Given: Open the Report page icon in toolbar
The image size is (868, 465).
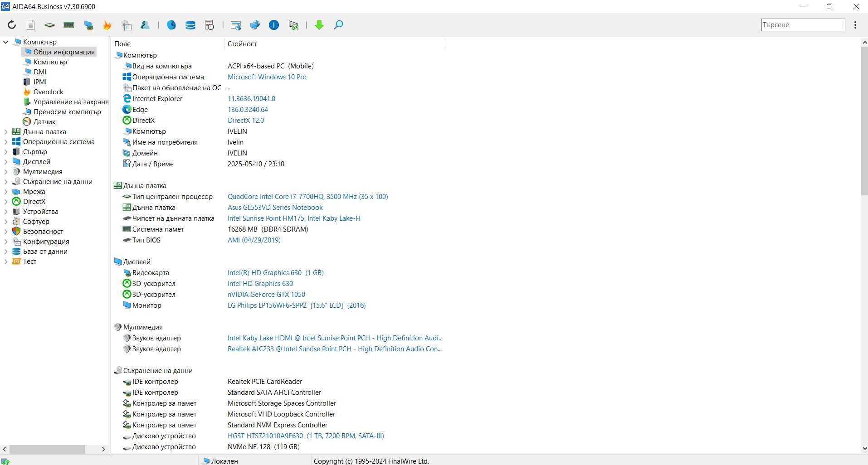Looking at the screenshot, I should (x=31, y=25).
